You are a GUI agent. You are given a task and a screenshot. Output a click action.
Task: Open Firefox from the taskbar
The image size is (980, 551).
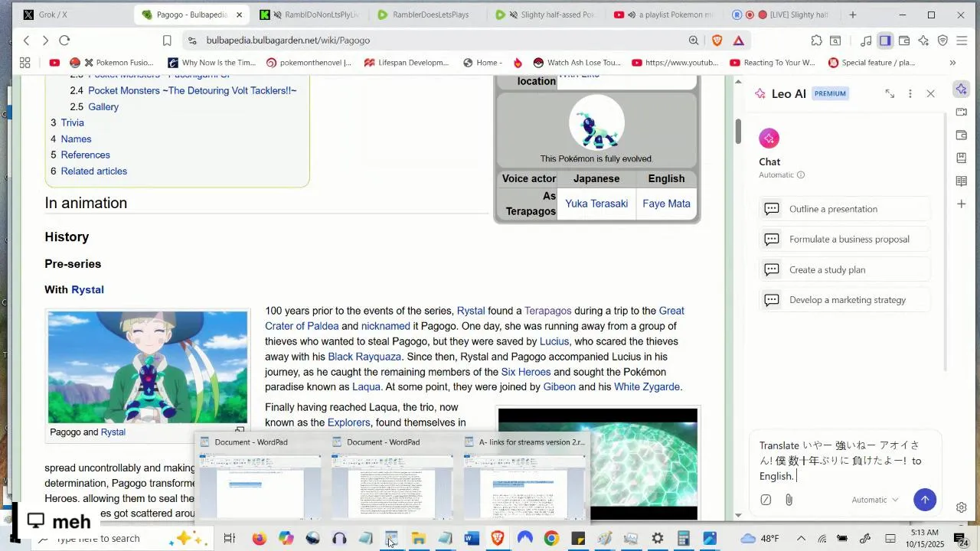point(259,539)
